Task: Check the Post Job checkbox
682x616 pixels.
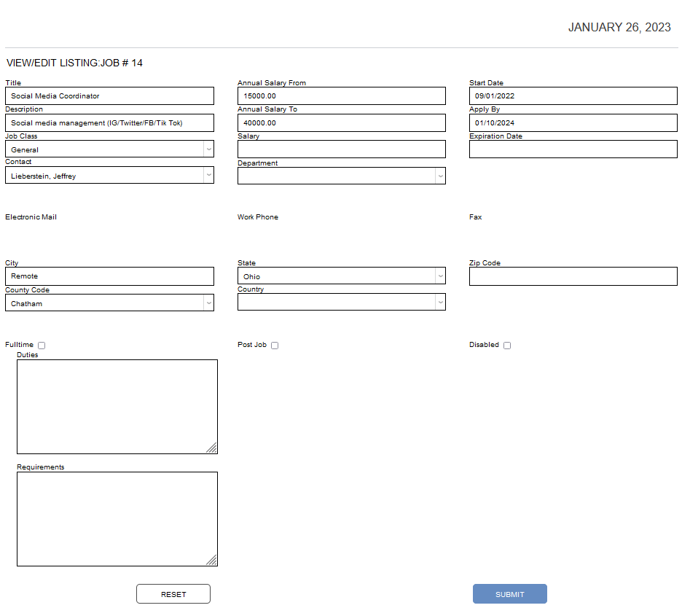Action: pyautogui.click(x=275, y=346)
